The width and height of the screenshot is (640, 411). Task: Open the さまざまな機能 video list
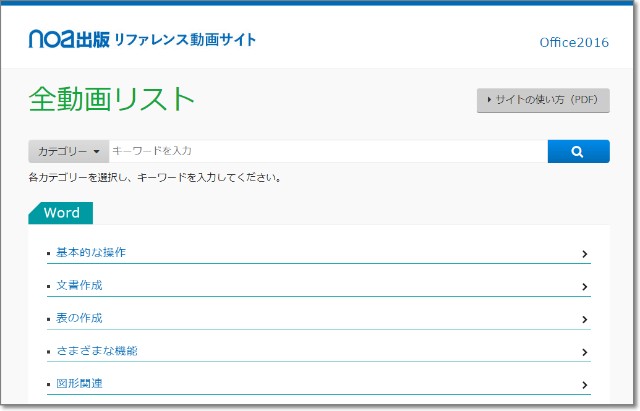pyautogui.click(x=97, y=351)
